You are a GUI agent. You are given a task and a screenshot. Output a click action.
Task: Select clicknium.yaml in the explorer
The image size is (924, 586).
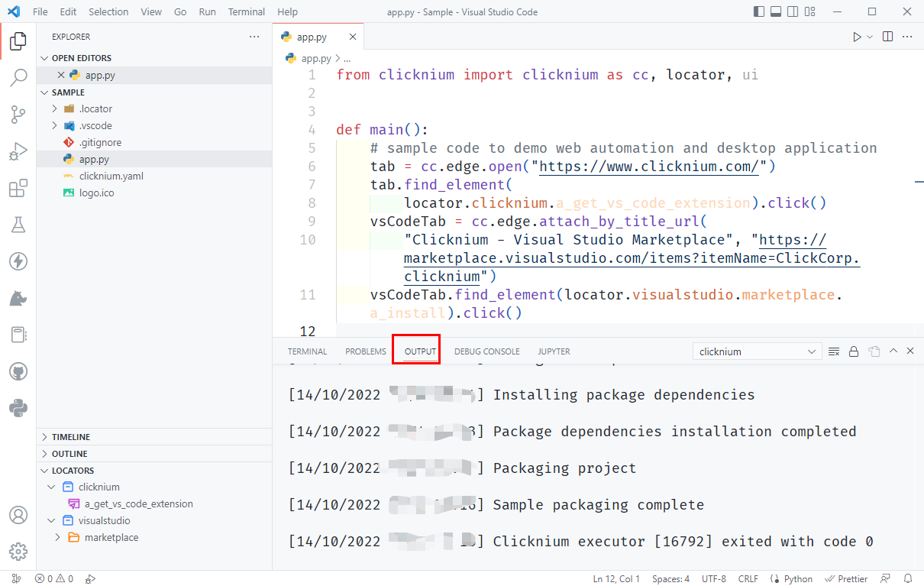[x=111, y=176]
